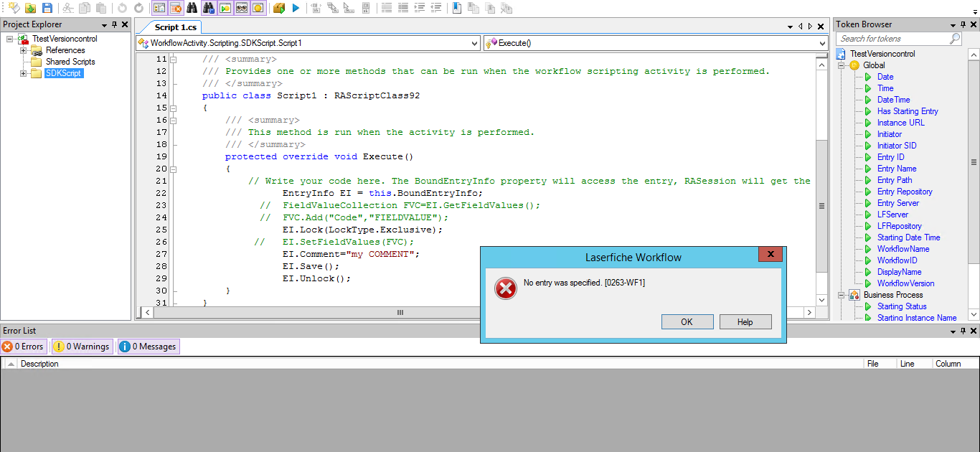Image resolution: width=980 pixels, height=452 pixels.
Task: Toggle the 0 Warnings filter
Action: click(x=81, y=347)
